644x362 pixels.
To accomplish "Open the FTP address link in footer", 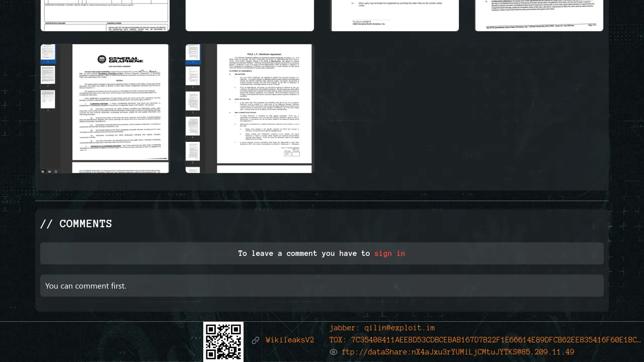I will 457,352.
